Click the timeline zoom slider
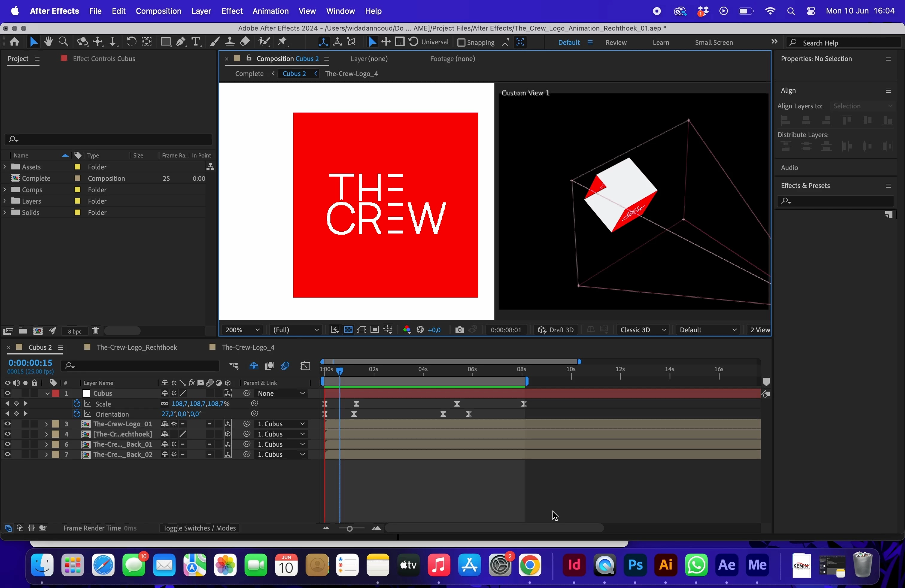This screenshot has height=588, width=905. click(x=350, y=529)
